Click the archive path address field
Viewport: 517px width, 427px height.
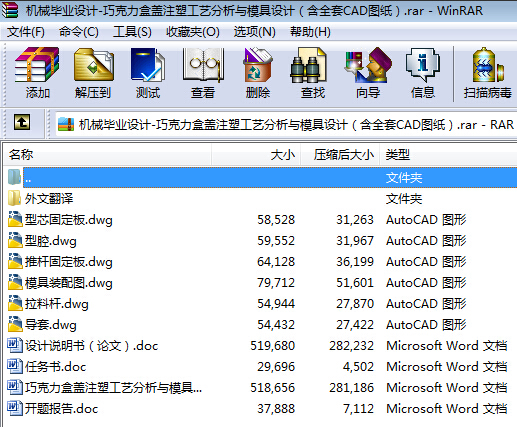[286, 125]
